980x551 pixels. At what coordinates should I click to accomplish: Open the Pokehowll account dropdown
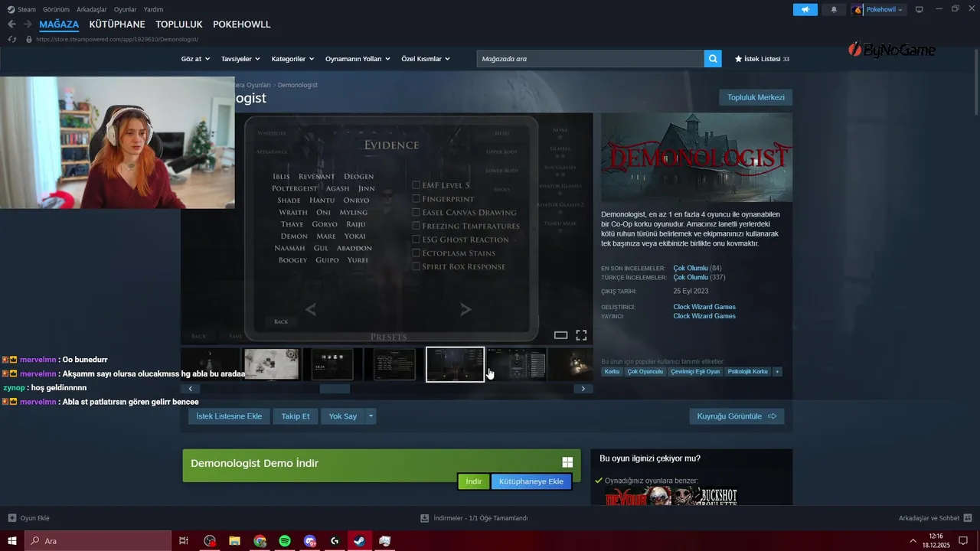[885, 9]
